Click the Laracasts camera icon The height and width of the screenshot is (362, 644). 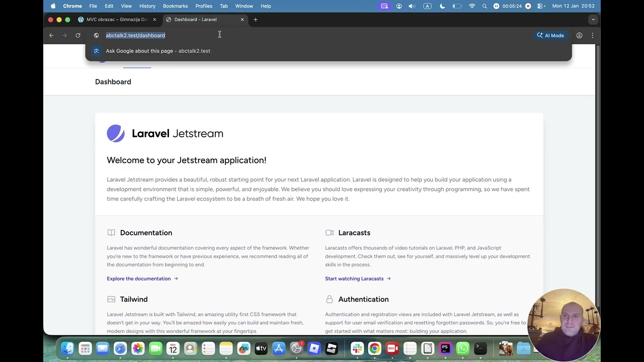pyautogui.click(x=330, y=233)
